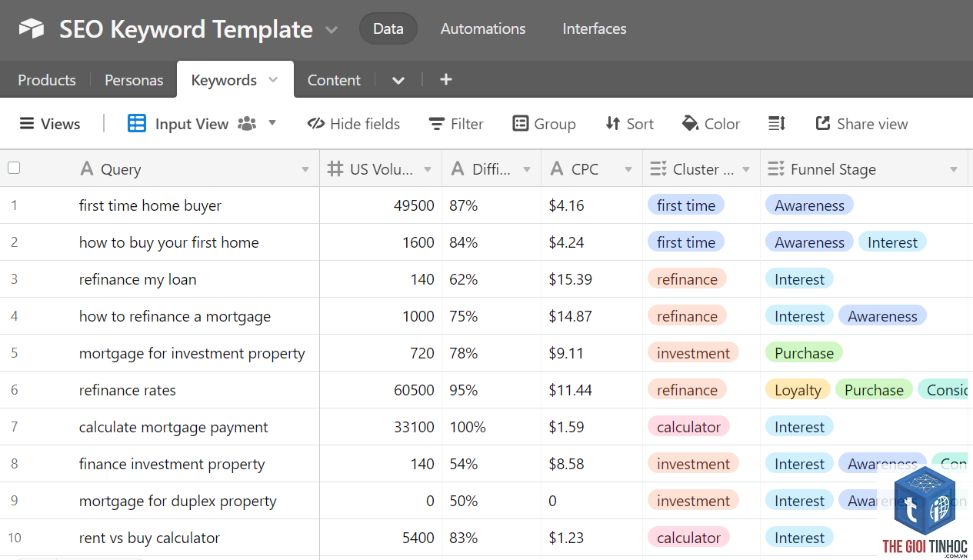Image resolution: width=973 pixels, height=560 pixels.
Task: Click the 33100 volume cell
Action: 381,427
